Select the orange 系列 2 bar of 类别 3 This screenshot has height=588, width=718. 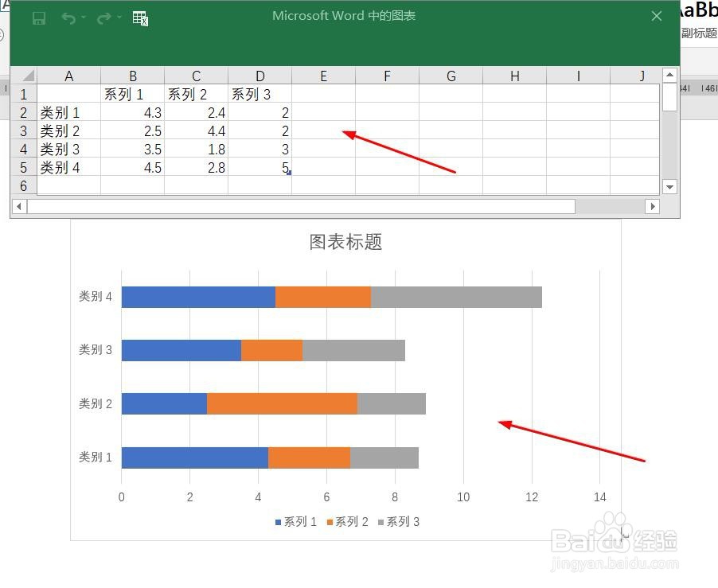(272, 350)
